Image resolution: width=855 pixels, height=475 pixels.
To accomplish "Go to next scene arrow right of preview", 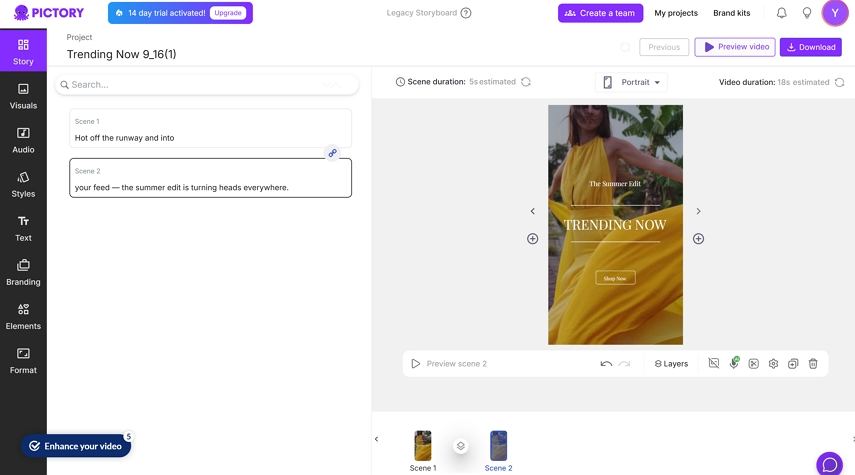I will tap(698, 211).
